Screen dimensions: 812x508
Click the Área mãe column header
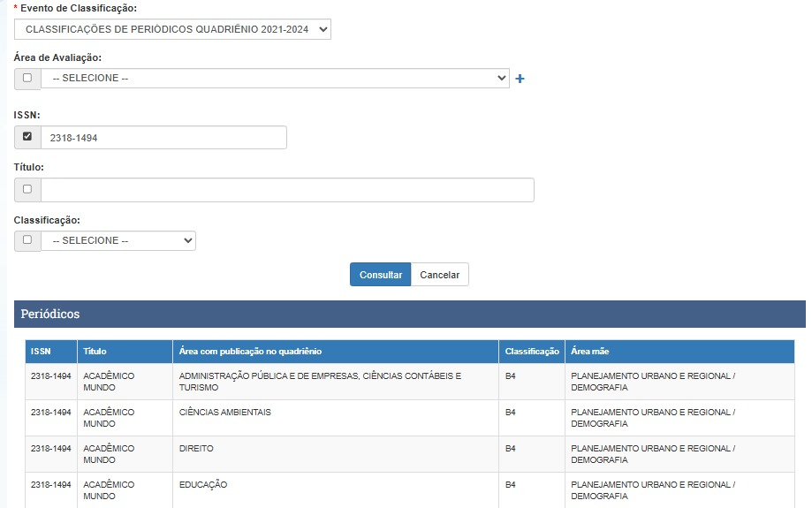point(589,352)
